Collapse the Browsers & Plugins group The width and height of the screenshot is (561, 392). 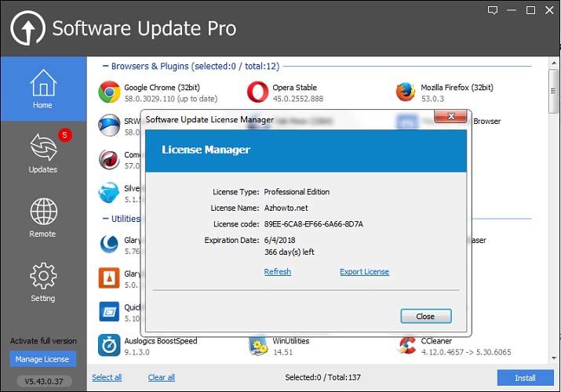[106, 66]
